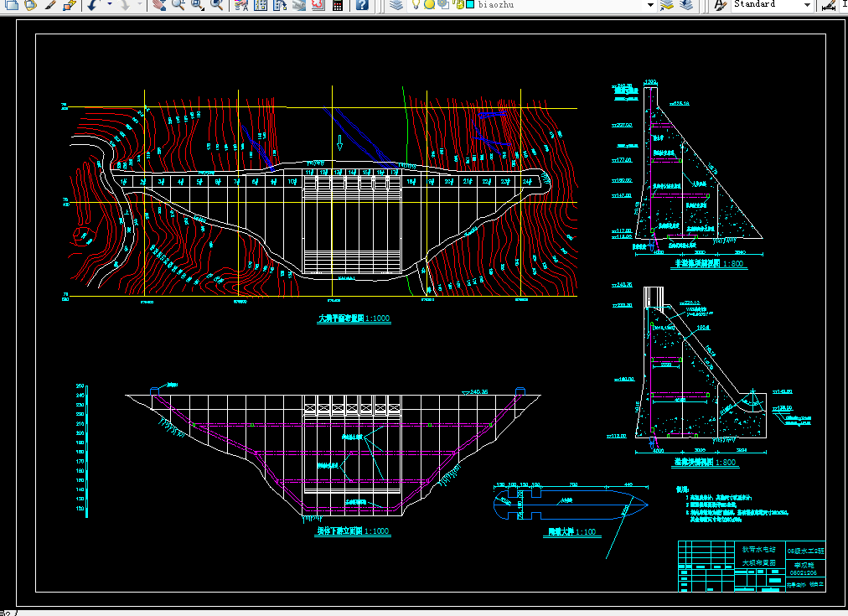848x616 pixels.
Task: Select the elevation label '240.35'
Action: pyautogui.click(x=479, y=392)
